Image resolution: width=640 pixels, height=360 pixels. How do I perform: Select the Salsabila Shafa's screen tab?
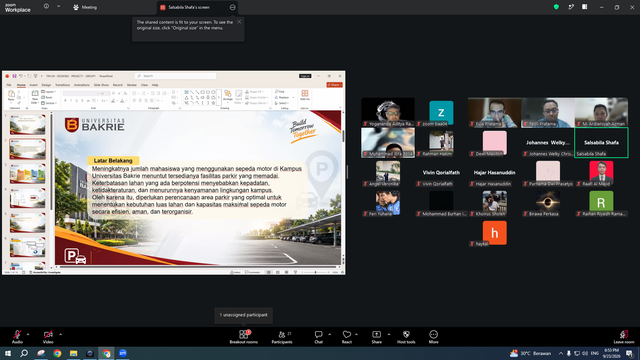(x=189, y=7)
